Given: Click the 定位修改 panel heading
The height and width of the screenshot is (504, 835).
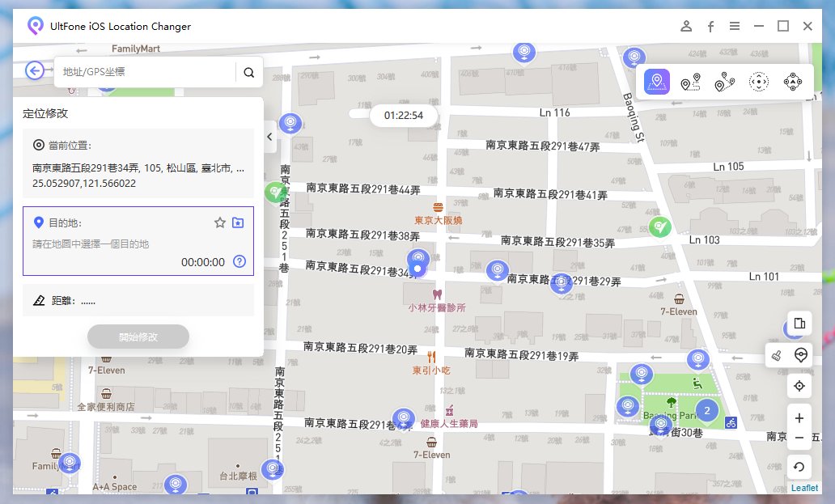Looking at the screenshot, I should pos(45,113).
